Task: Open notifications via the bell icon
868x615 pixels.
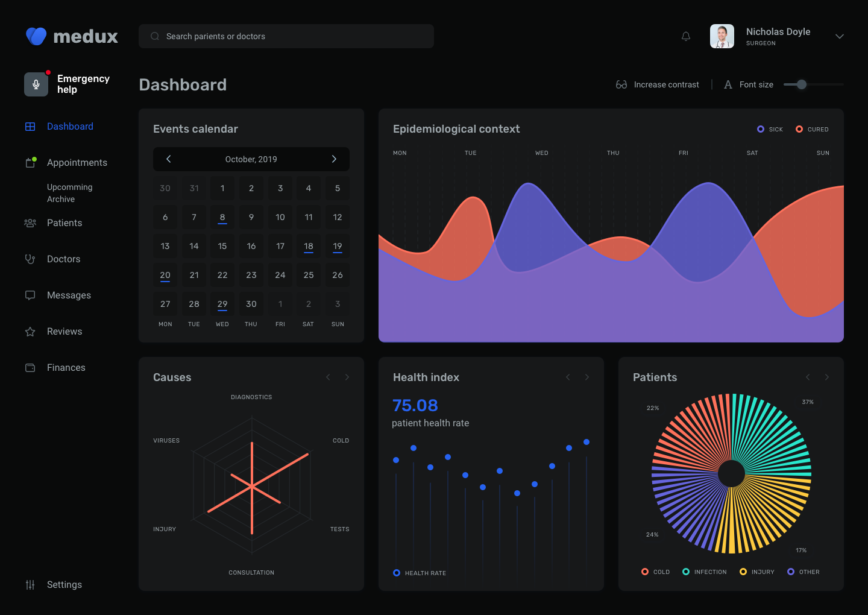Action: (686, 36)
